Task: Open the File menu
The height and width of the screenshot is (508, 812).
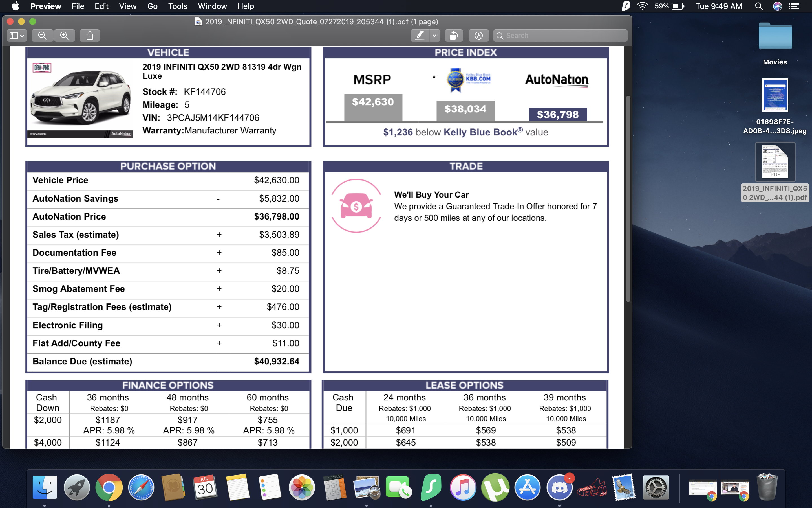Action: click(x=78, y=6)
